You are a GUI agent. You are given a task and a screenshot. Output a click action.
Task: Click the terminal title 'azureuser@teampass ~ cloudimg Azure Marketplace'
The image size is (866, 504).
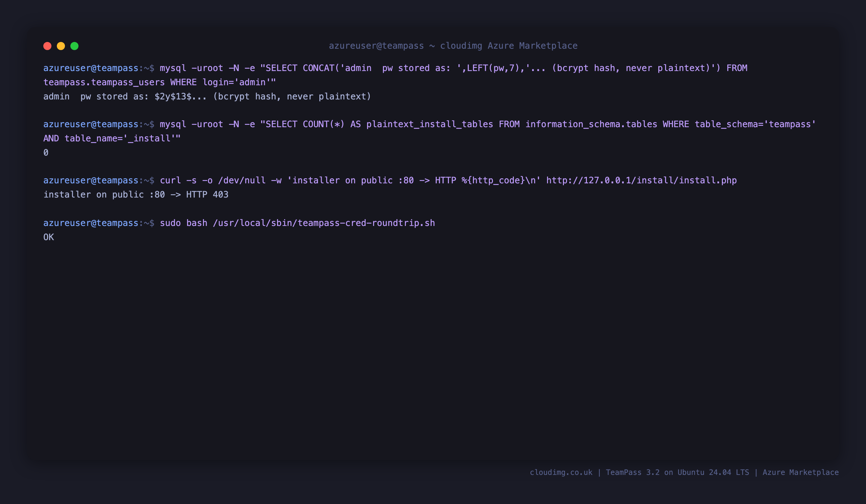[x=453, y=46]
